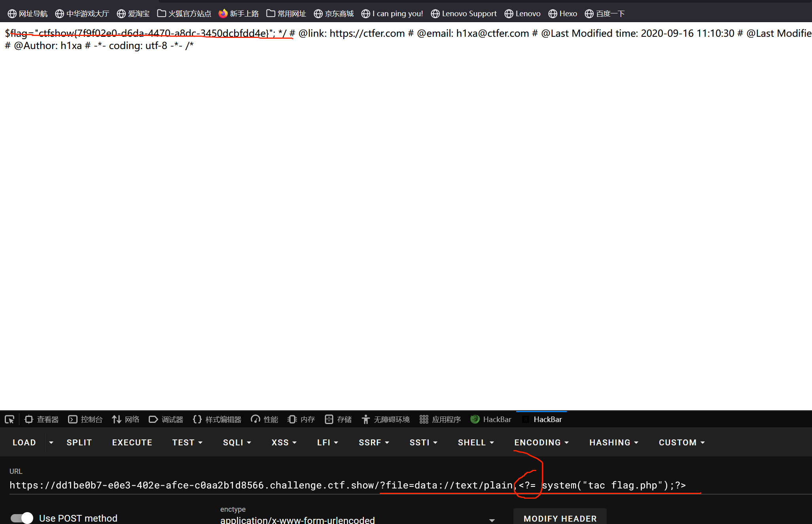812x524 pixels.
Task: Open the Console (控制台) panel
Action: (x=85, y=419)
